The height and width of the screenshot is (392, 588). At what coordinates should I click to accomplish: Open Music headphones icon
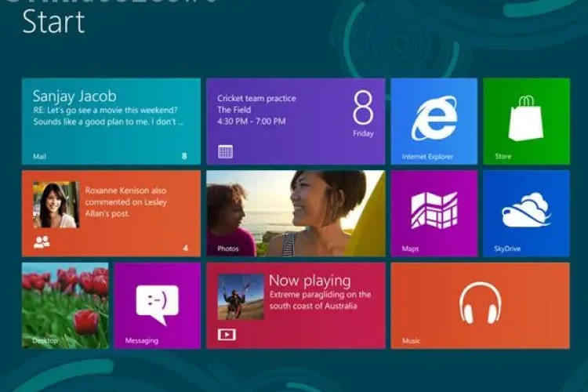coord(481,303)
